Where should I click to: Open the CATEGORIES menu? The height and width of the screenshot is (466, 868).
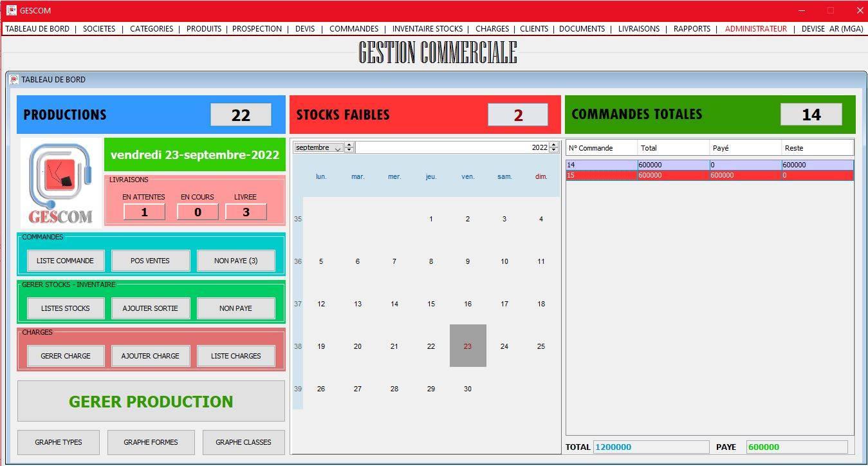click(151, 29)
